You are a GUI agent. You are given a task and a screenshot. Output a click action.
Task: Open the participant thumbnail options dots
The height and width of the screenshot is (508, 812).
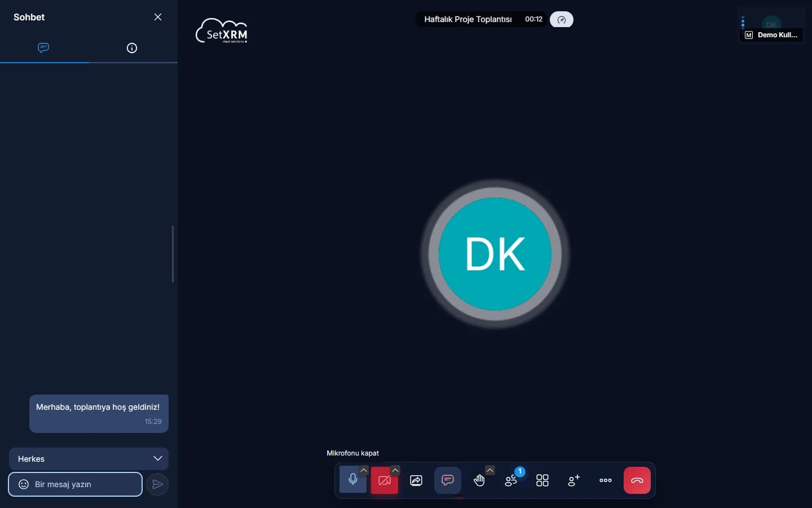743,22
